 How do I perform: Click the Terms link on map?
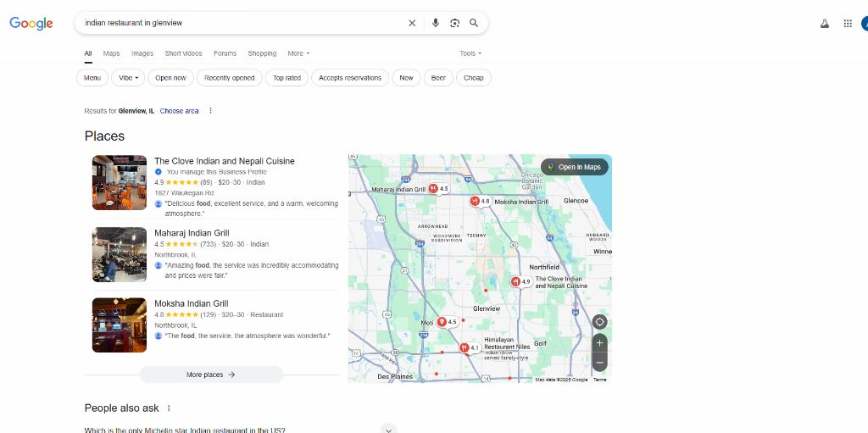click(x=599, y=380)
